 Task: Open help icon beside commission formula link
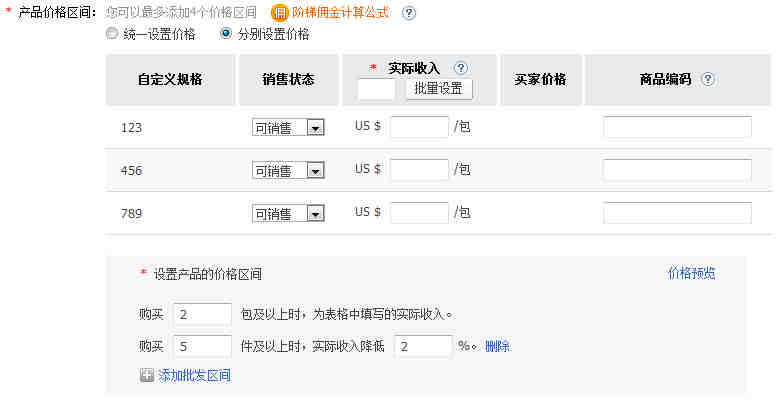click(x=408, y=13)
